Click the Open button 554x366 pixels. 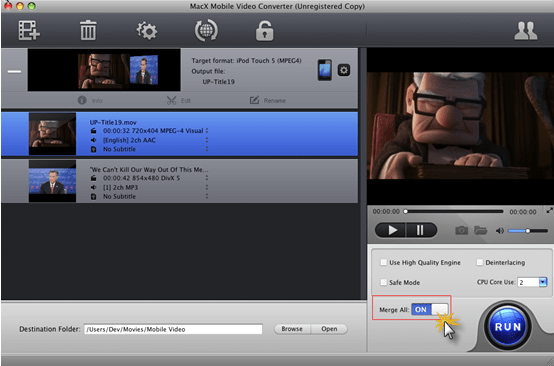(329, 329)
